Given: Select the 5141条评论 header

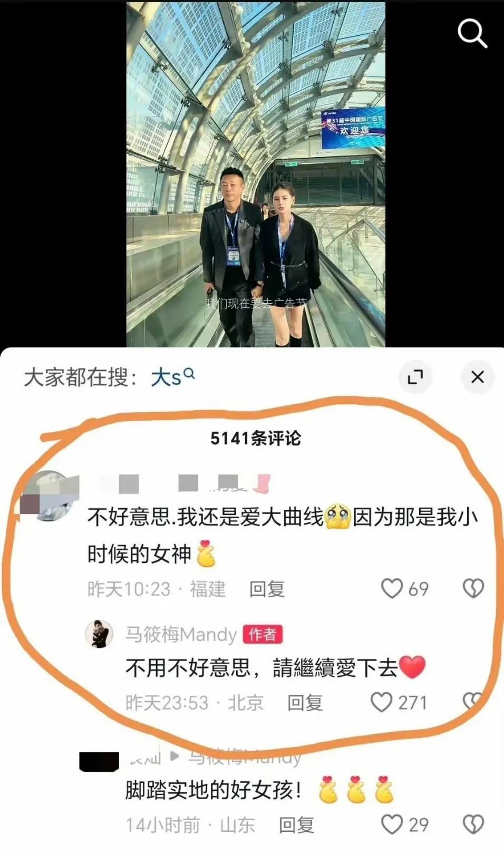Looking at the screenshot, I should [256, 438].
